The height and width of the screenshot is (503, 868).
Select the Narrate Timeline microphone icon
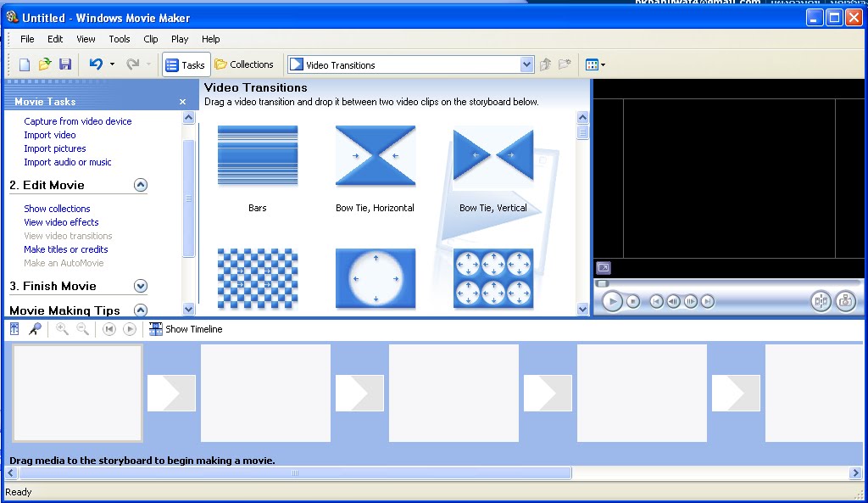click(35, 329)
